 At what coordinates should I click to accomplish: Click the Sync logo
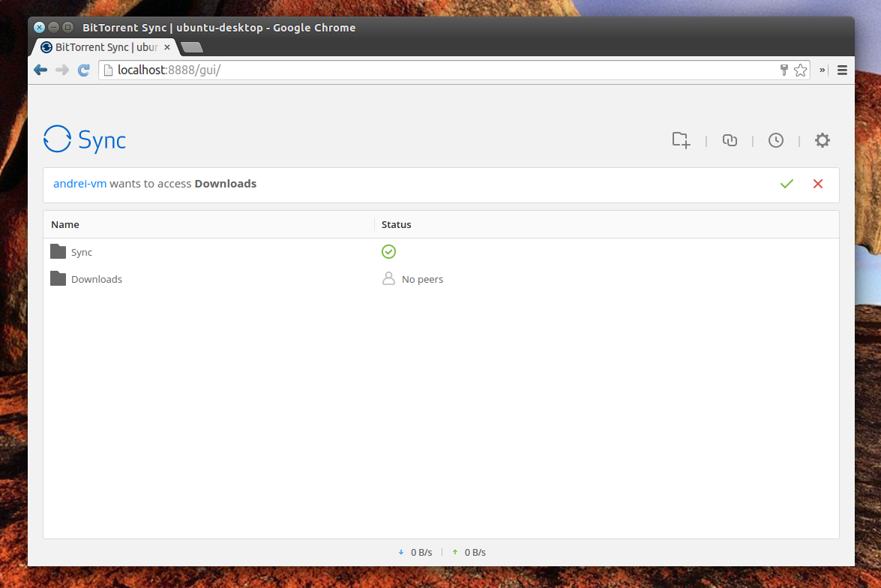pos(85,139)
